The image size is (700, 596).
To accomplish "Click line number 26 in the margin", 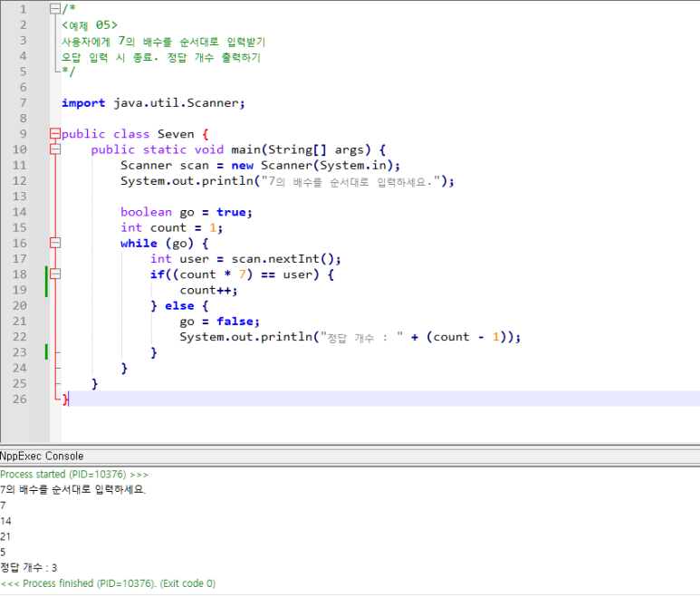I will [x=20, y=399].
